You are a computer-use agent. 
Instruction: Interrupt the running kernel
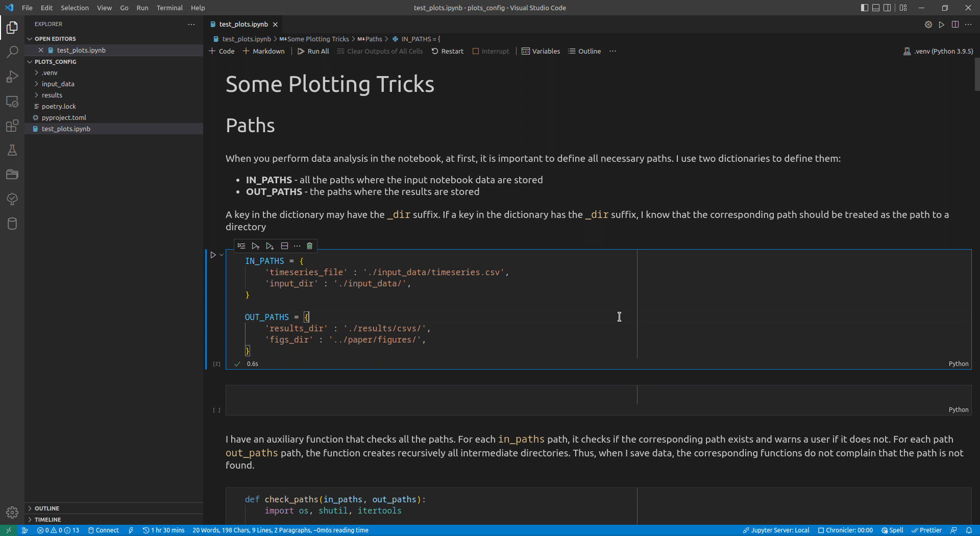(x=491, y=51)
